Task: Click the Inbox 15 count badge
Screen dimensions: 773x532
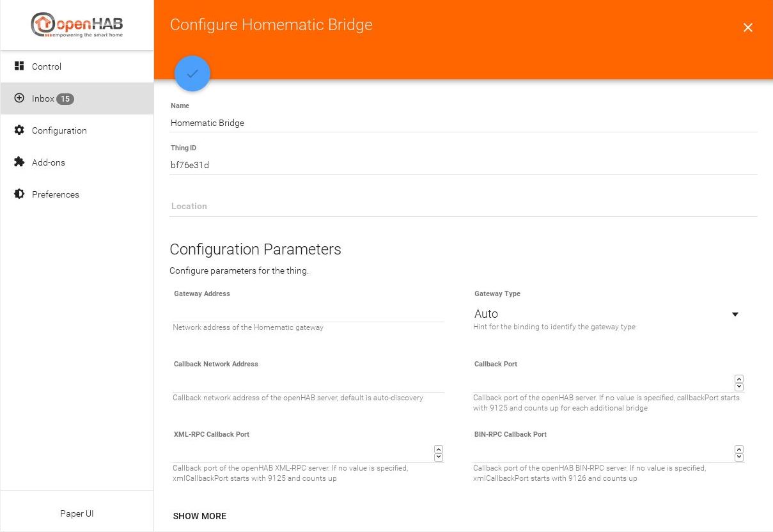Action: 65,99
